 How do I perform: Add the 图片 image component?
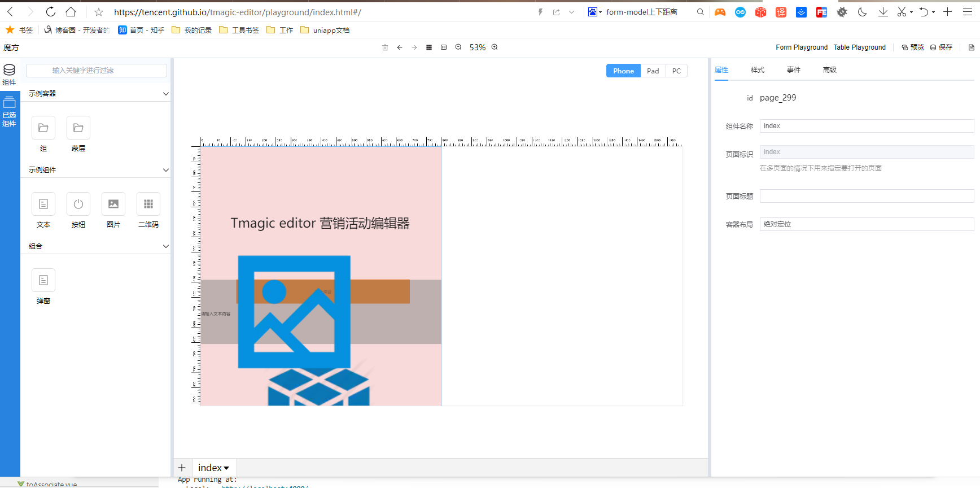click(113, 211)
